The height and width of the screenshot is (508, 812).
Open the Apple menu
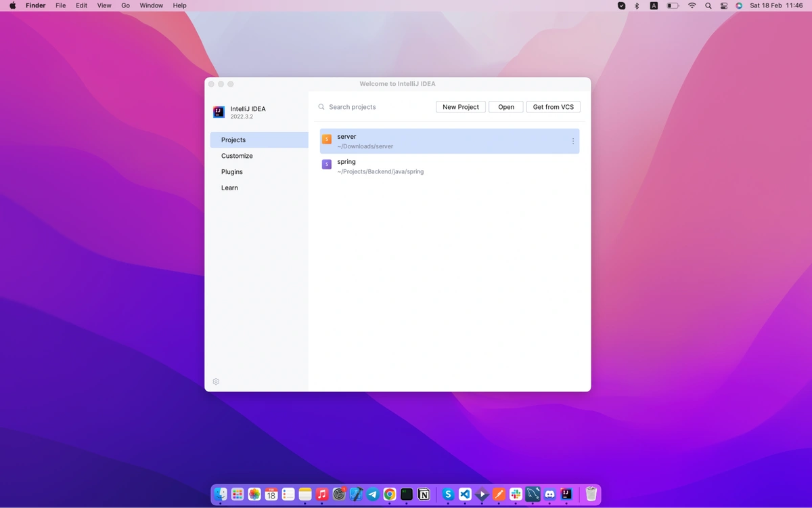12,5
